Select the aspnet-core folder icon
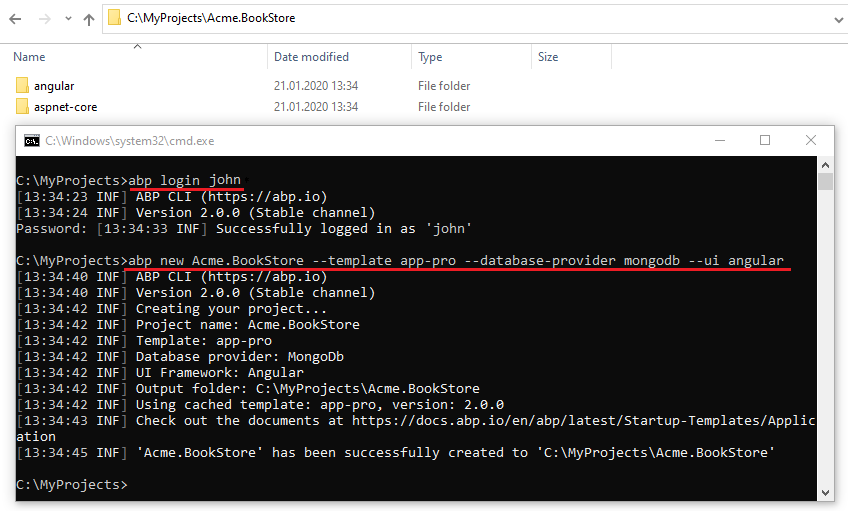 coord(23,107)
